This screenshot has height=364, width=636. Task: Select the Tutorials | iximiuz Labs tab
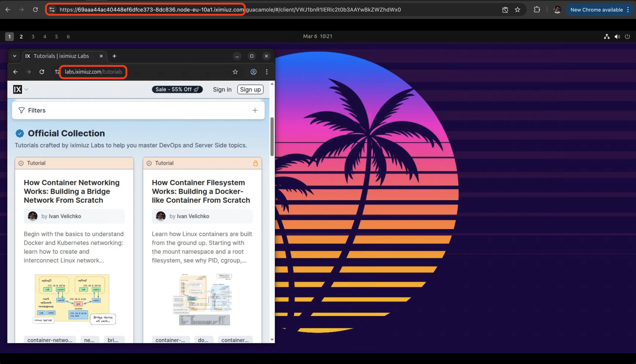[61, 56]
